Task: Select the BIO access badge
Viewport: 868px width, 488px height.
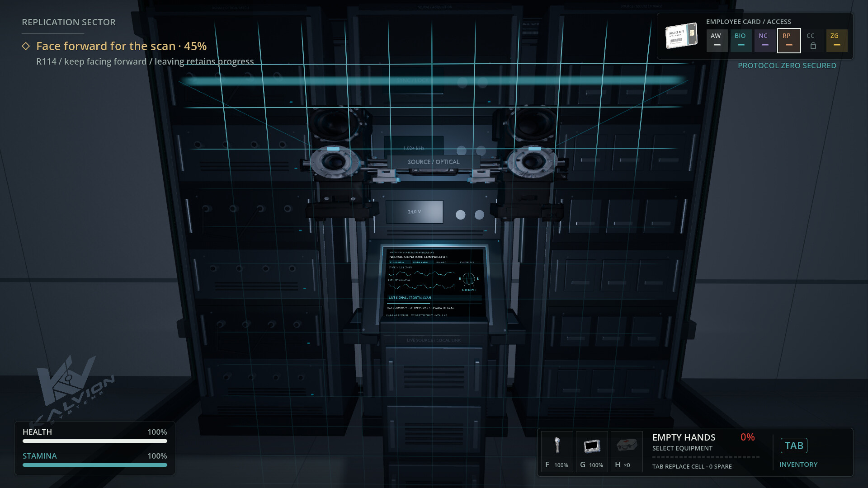Action: point(741,41)
